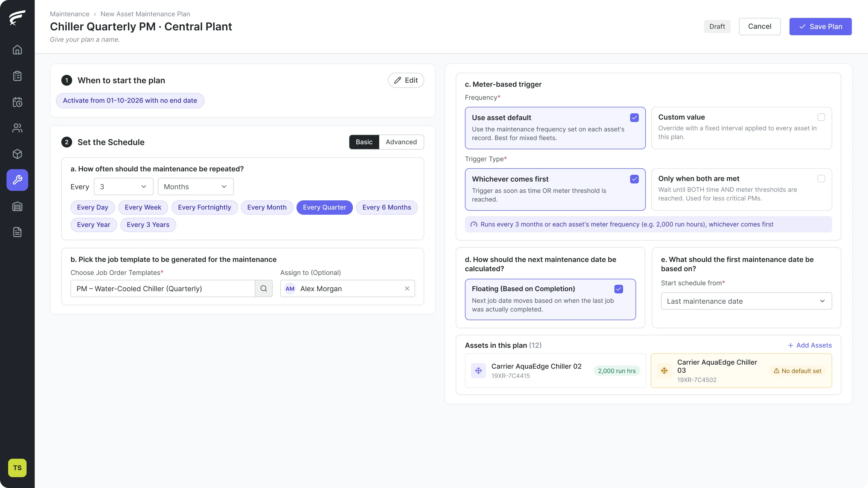Select the Every 6 Months preset chip
868x488 pixels.
click(387, 207)
